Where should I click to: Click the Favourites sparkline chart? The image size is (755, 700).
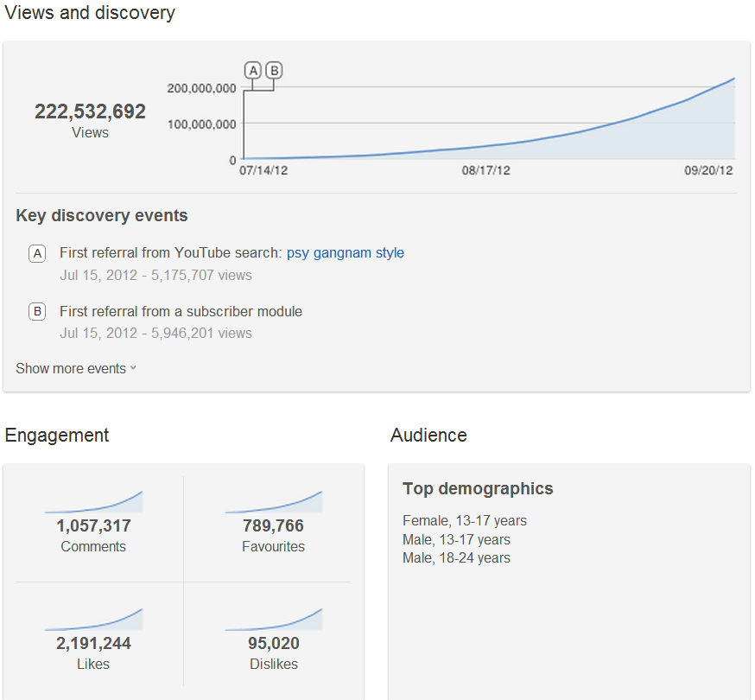click(274, 503)
